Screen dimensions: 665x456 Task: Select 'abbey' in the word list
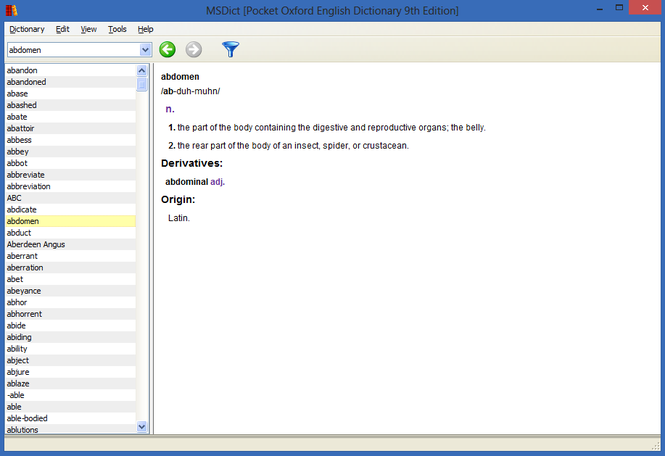[x=70, y=151]
